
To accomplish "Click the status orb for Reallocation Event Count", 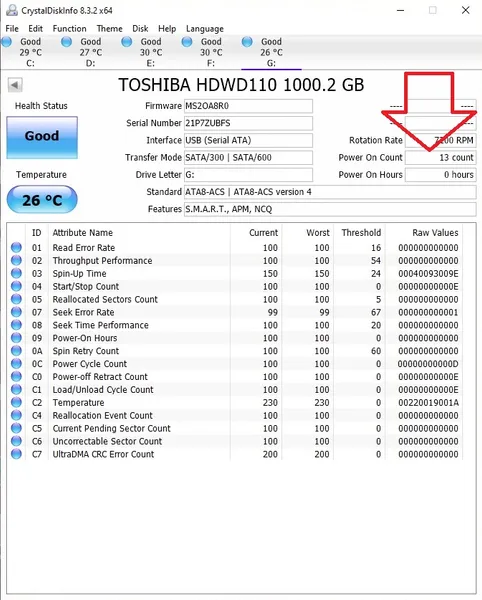I will pyautogui.click(x=16, y=415).
